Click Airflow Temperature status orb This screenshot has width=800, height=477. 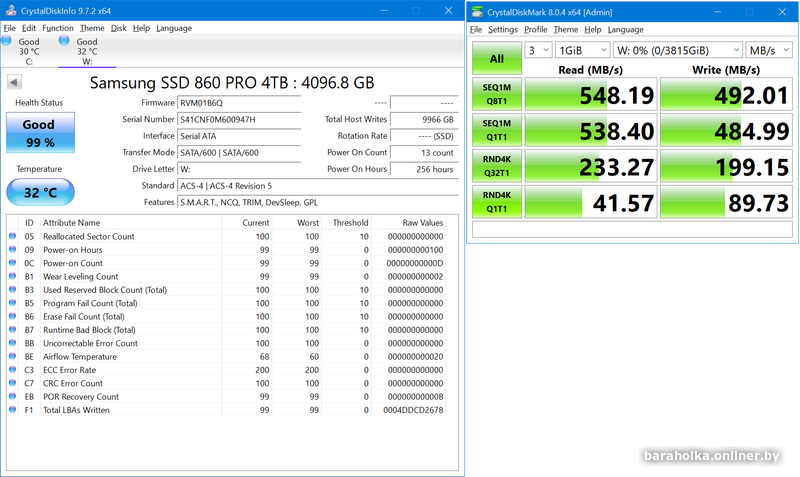[12, 357]
